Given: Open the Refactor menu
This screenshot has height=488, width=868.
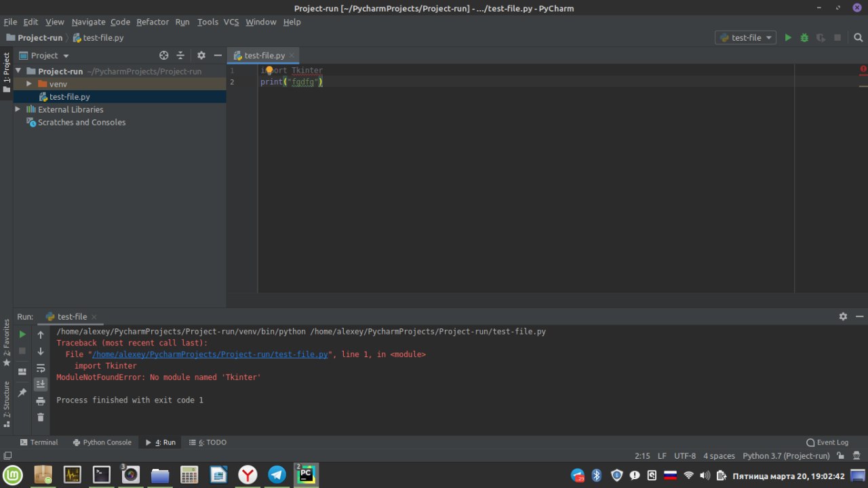Looking at the screenshot, I should click(153, 22).
